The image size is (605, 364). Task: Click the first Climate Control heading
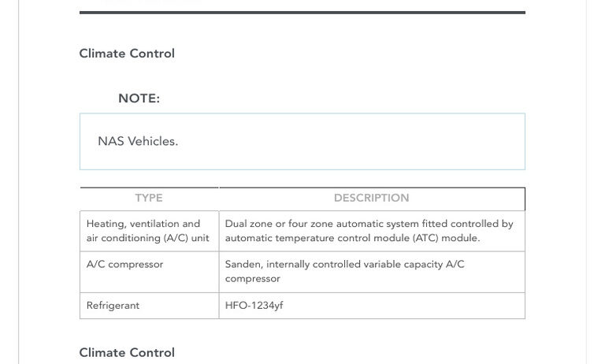pos(127,54)
